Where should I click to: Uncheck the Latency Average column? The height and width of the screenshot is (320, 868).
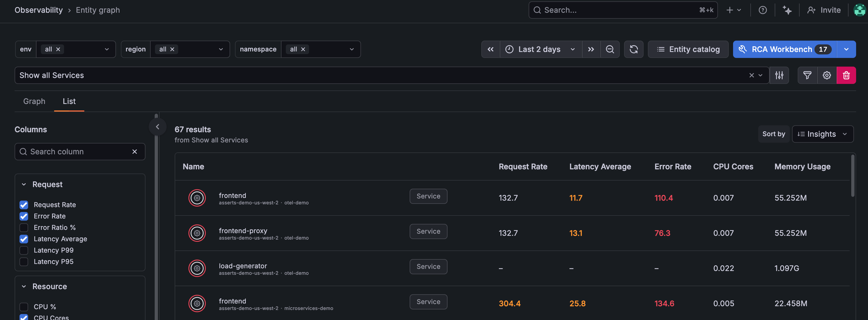click(24, 239)
